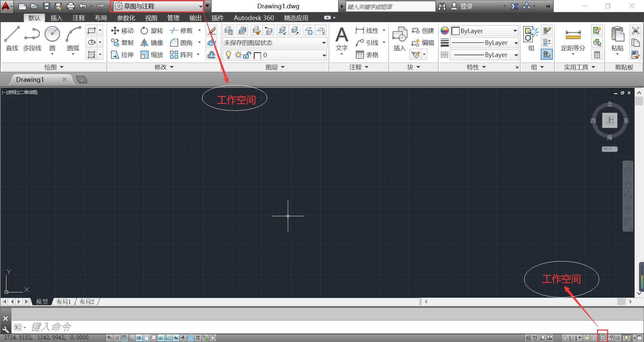Click the new drawing tab plus button

[x=82, y=79]
